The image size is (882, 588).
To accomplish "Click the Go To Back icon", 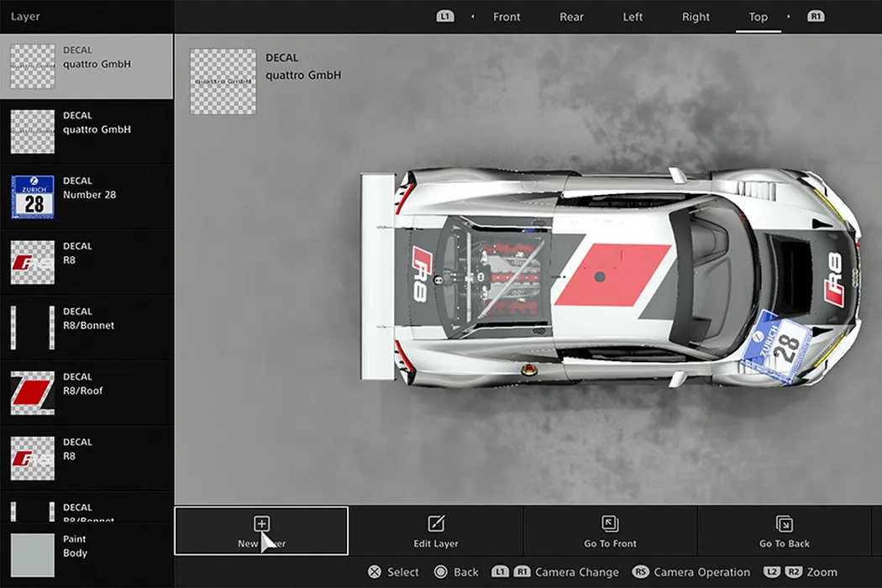I will (785, 524).
